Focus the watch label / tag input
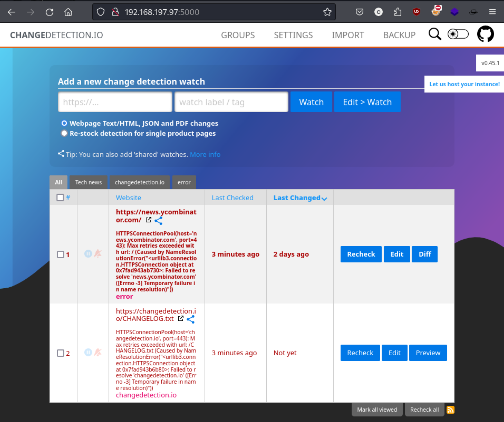Screen dimensions: 504x422 pyautogui.click(x=231, y=102)
